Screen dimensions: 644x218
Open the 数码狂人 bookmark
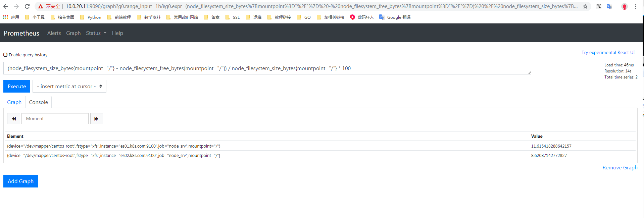(x=362, y=17)
